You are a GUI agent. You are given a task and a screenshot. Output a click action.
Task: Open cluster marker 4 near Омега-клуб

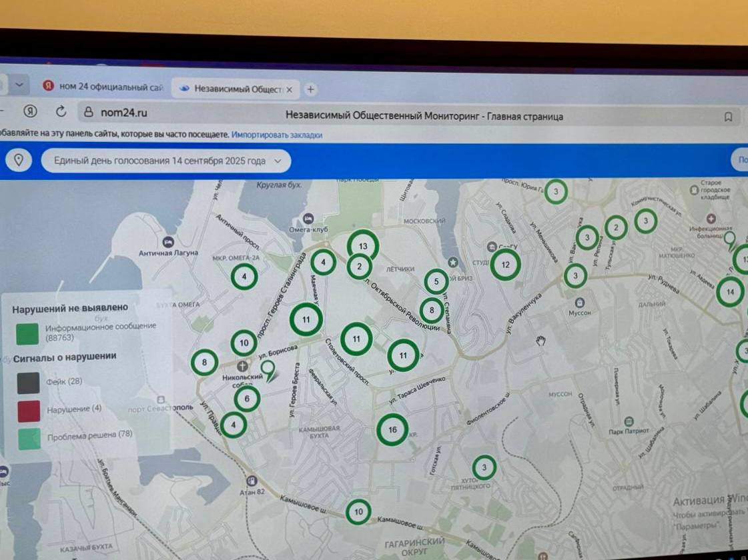click(x=323, y=262)
